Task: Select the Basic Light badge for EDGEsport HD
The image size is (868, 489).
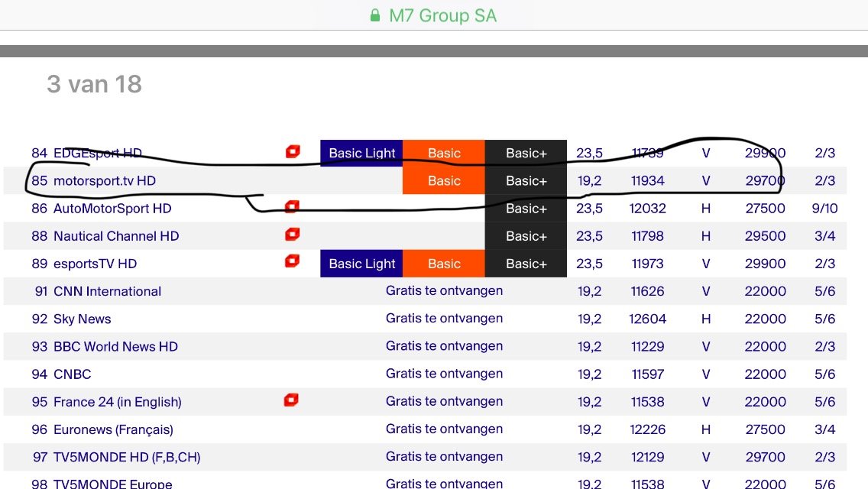Action: [x=361, y=153]
